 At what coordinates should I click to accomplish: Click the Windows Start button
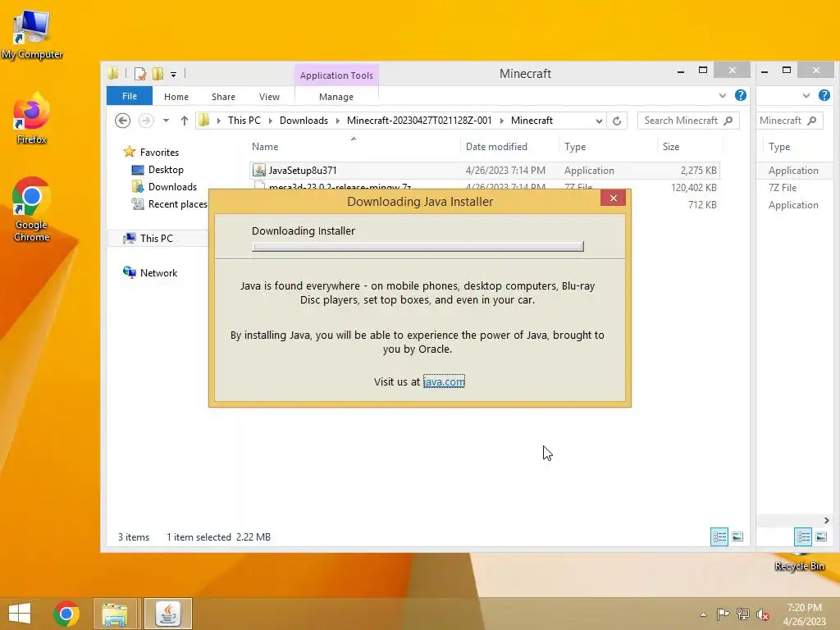tap(20, 614)
